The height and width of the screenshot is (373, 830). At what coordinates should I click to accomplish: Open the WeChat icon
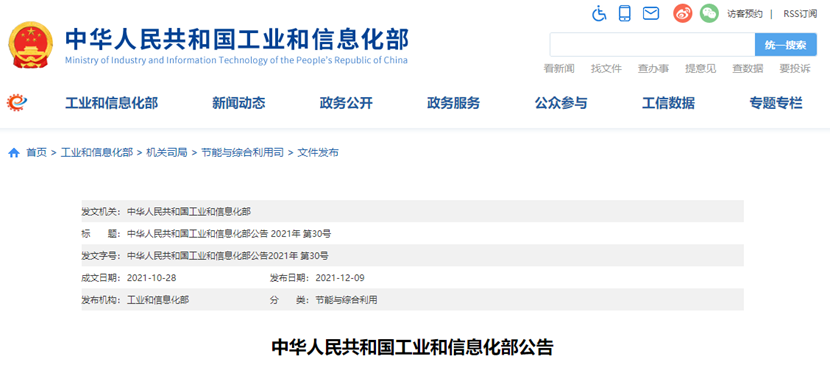[x=709, y=13]
